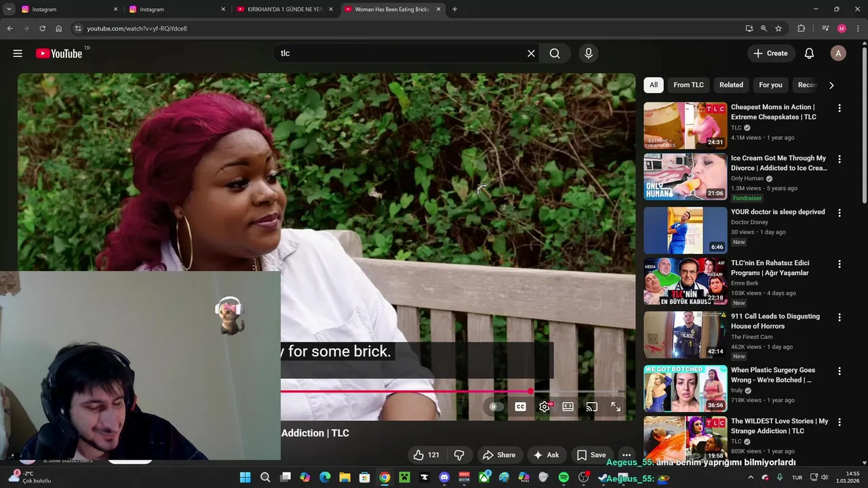This screenshot has height=488, width=868.
Task: Like the video with thumbs up
Action: (426, 455)
